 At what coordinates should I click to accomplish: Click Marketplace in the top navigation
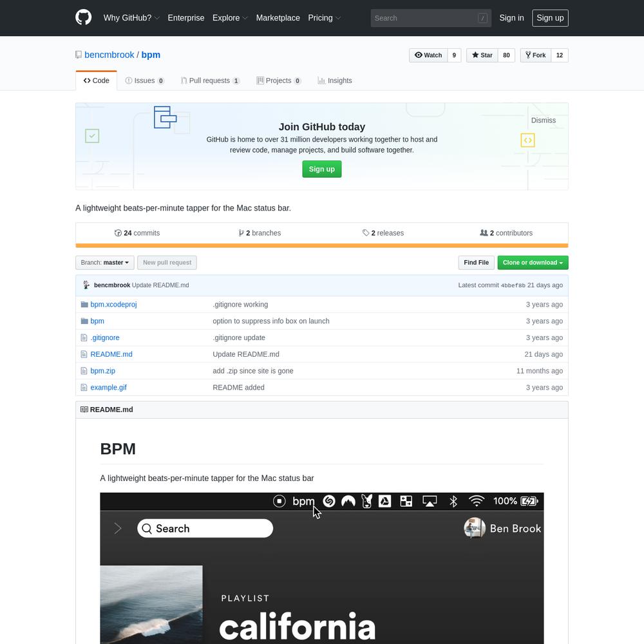click(x=278, y=17)
